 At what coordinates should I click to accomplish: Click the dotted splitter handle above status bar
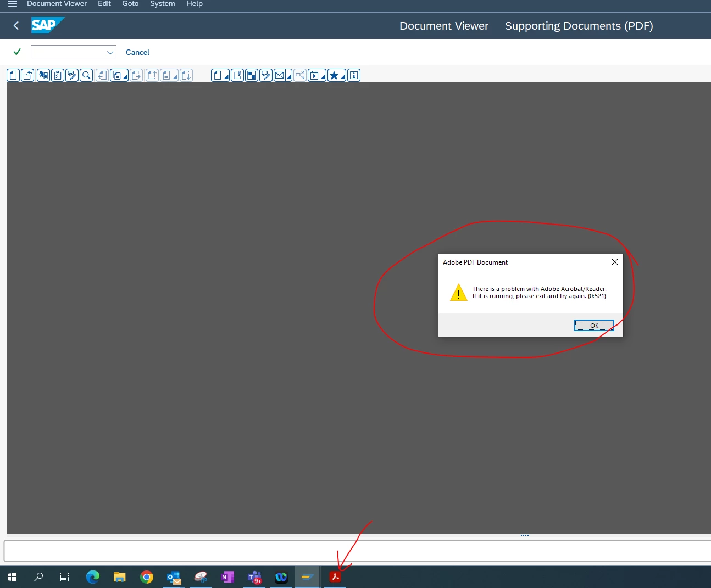525,535
